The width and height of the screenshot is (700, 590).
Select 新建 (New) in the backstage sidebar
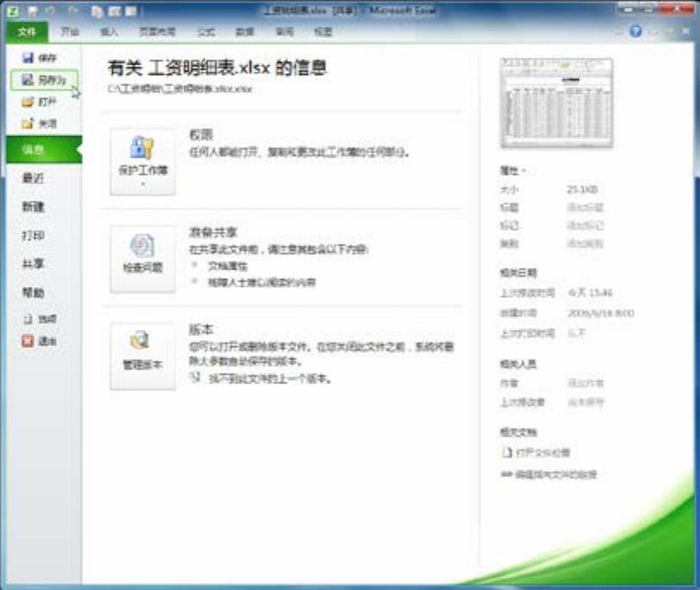[33, 207]
